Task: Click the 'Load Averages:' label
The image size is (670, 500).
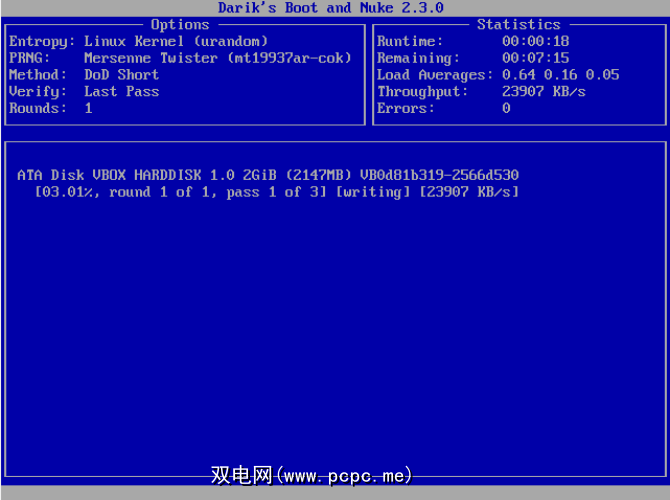Action: point(435,75)
